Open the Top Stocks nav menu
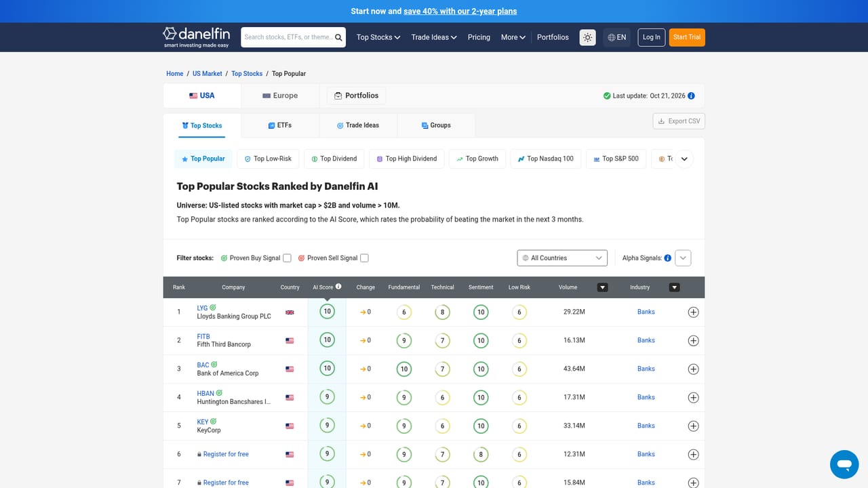The width and height of the screenshot is (868, 488). [378, 37]
